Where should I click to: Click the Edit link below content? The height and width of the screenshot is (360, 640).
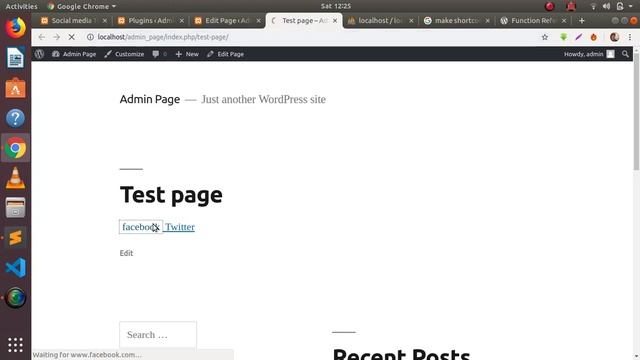pos(126,253)
